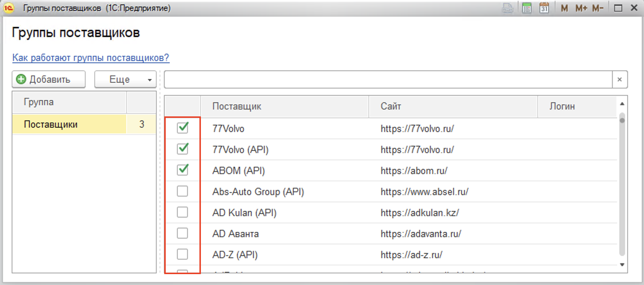Click the Логин column header
Screen dimensions: 644x285
tap(577, 107)
